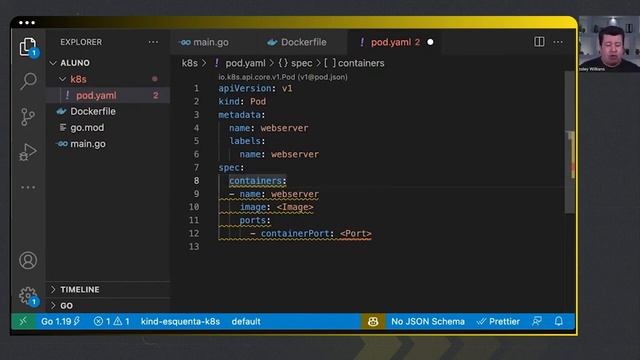
Task: Click spec breadcrumb segment
Action: tap(302, 63)
